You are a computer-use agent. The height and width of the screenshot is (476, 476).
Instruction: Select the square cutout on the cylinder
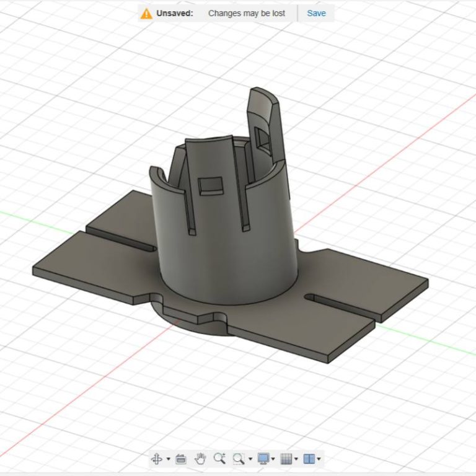[209, 185]
